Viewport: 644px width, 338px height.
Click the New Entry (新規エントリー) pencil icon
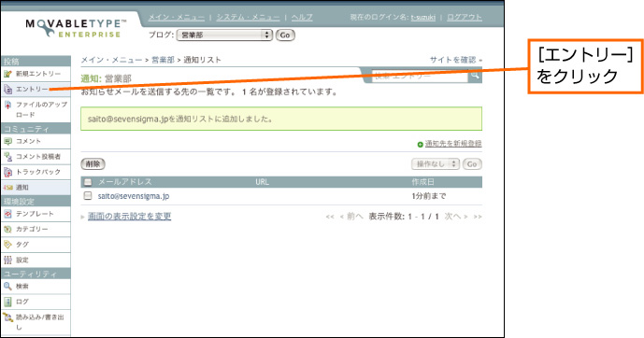(7, 74)
